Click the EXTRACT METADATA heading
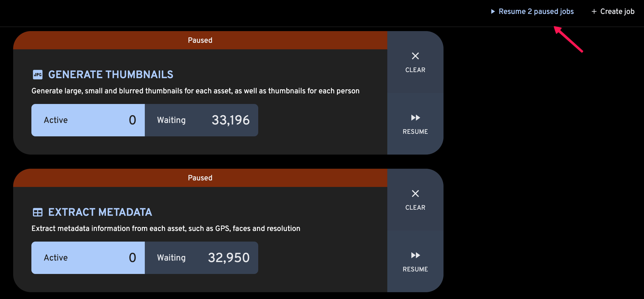 point(100,212)
